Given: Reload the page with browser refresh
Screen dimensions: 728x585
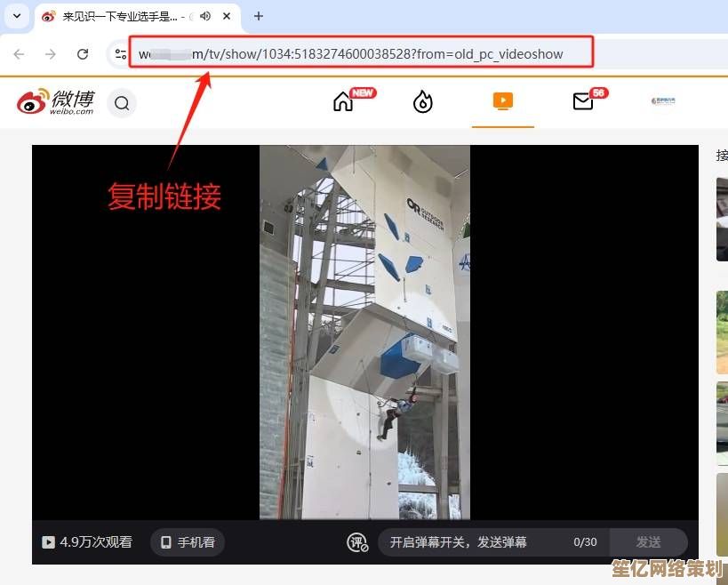Looking at the screenshot, I should point(83,54).
